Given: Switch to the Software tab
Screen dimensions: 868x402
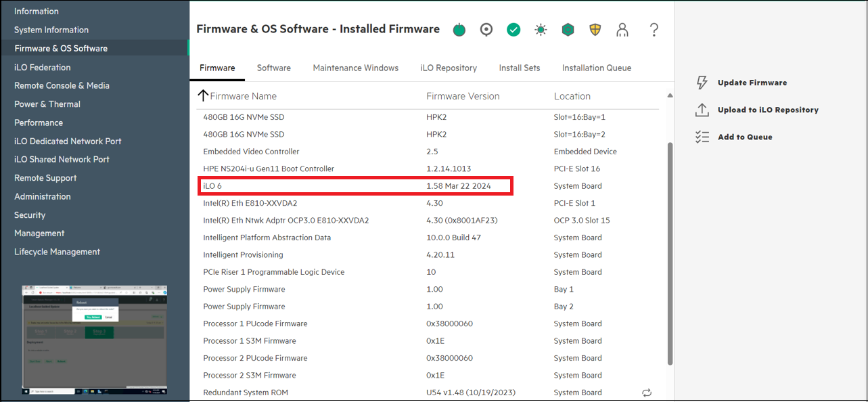Looking at the screenshot, I should click(273, 68).
